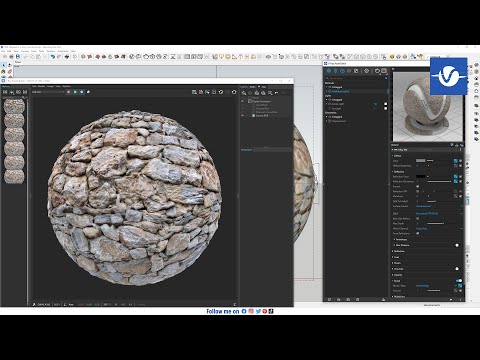Expand the Sheen section
Viewport: 480px width, 360px height.
[x=393, y=263]
